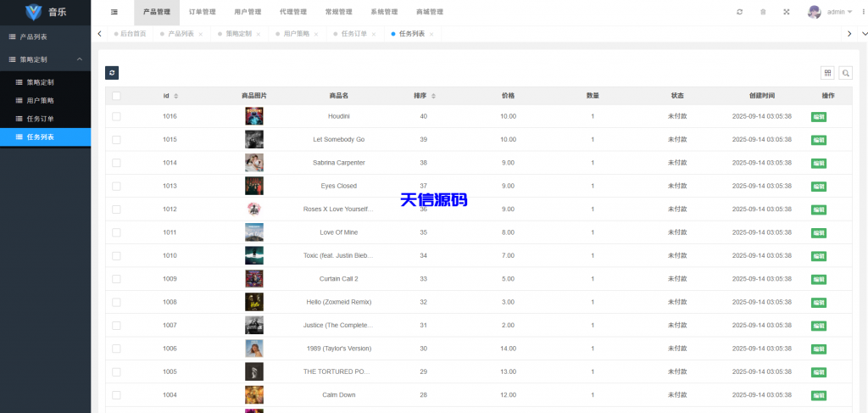Open Sabrina Carpenter product image
868x413 pixels.
(x=254, y=163)
